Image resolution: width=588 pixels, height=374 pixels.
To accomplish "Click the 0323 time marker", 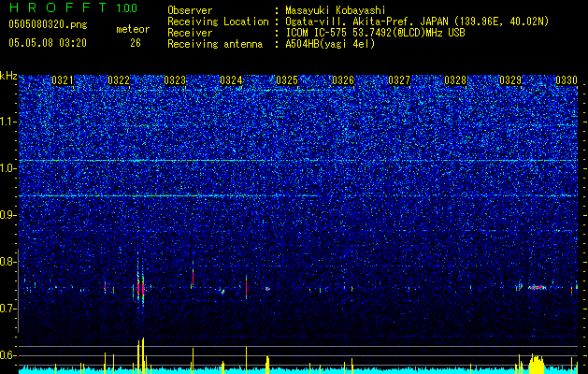I will point(175,79).
